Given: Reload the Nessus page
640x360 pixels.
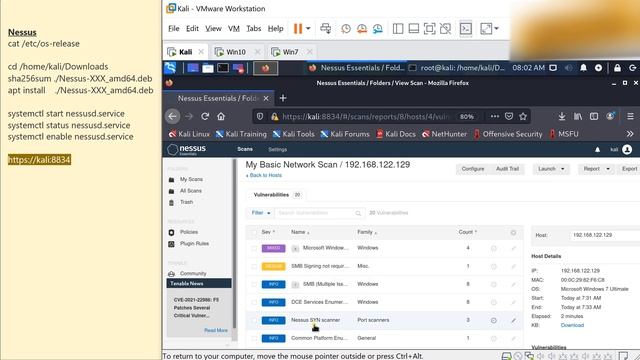Looking at the screenshot, I should (x=205, y=116).
